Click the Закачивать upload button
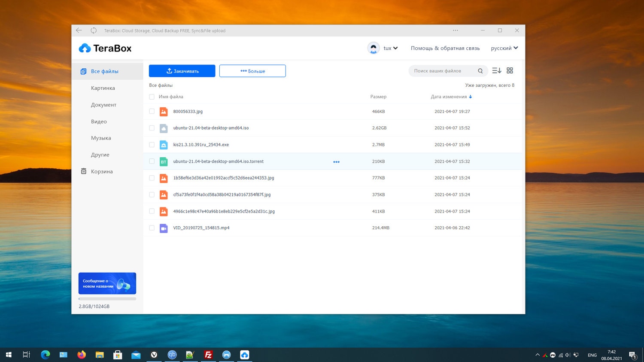644x362 pixels. click(x=182, y=71)
